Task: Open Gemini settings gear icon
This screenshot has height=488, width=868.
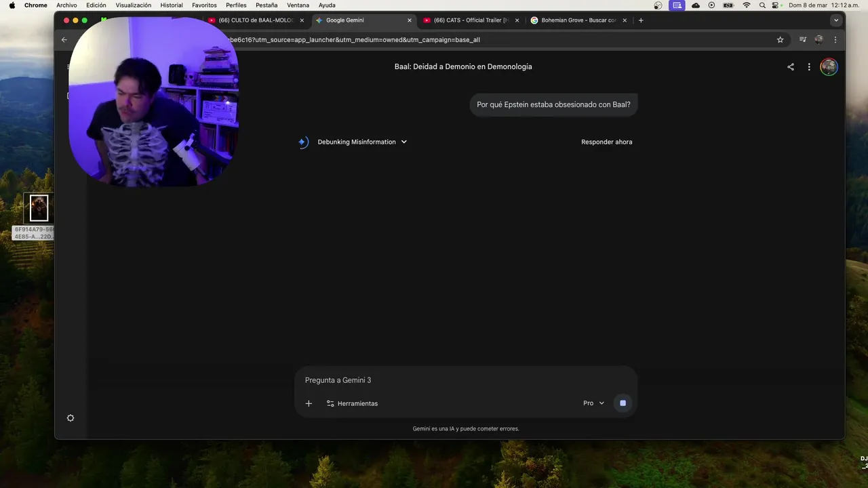Action: tap(71, 418)
